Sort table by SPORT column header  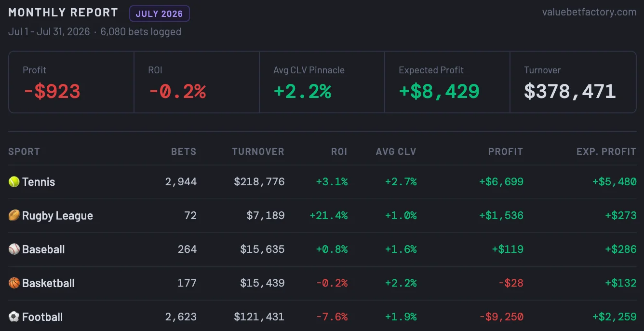(x=24, y=152)
